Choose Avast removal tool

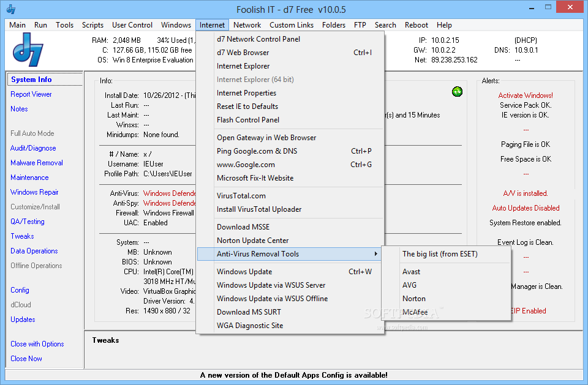pos(447,271)
